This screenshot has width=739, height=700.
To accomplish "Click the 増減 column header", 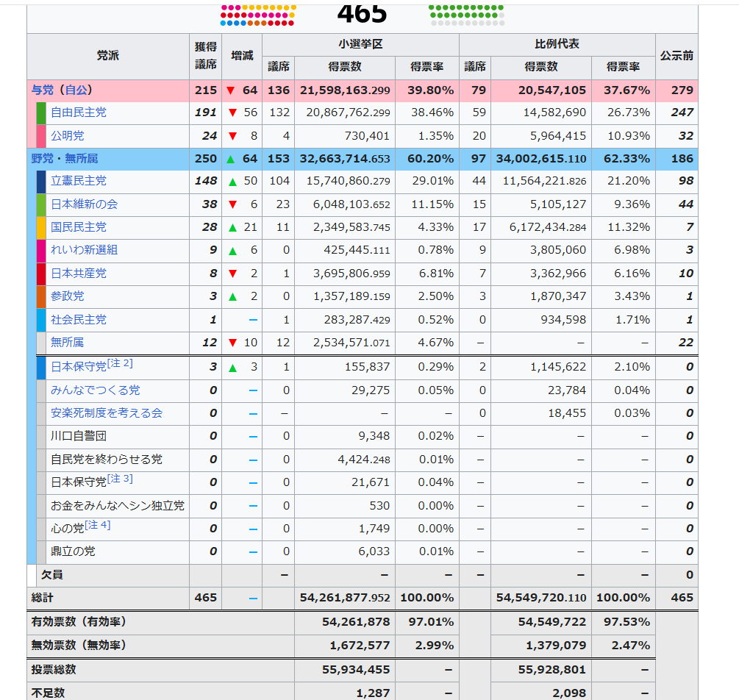I will [x=242, y=56].
